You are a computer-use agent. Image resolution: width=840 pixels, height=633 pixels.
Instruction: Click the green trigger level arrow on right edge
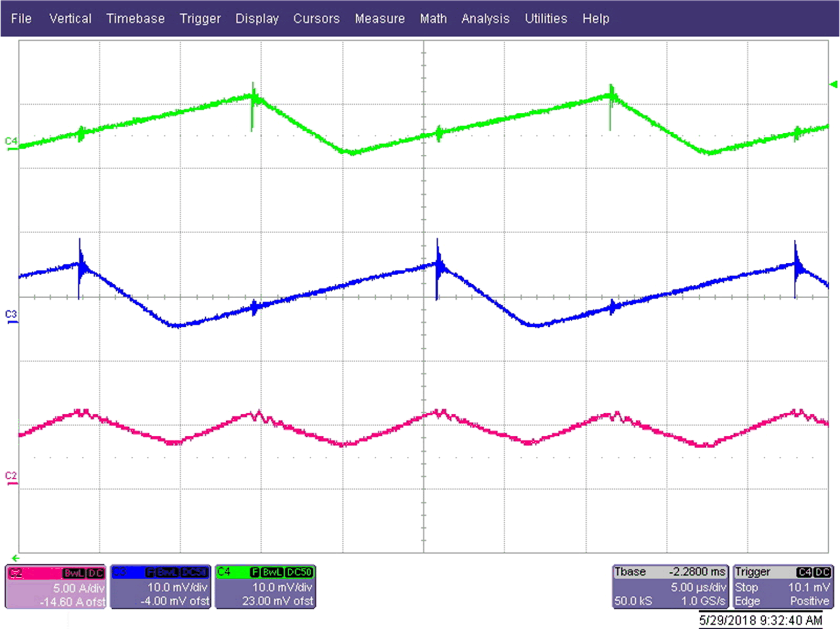pos(833,84)
